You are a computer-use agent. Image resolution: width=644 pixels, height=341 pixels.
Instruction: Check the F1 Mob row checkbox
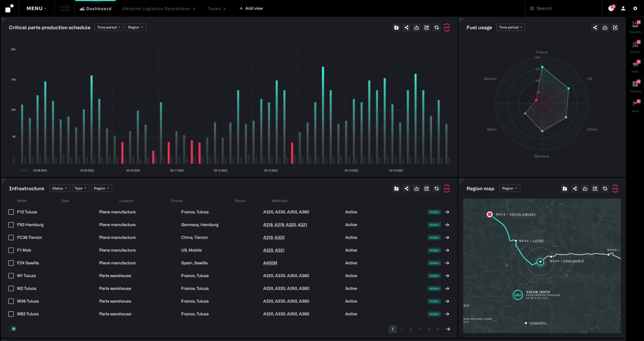(x=11, y=250)
